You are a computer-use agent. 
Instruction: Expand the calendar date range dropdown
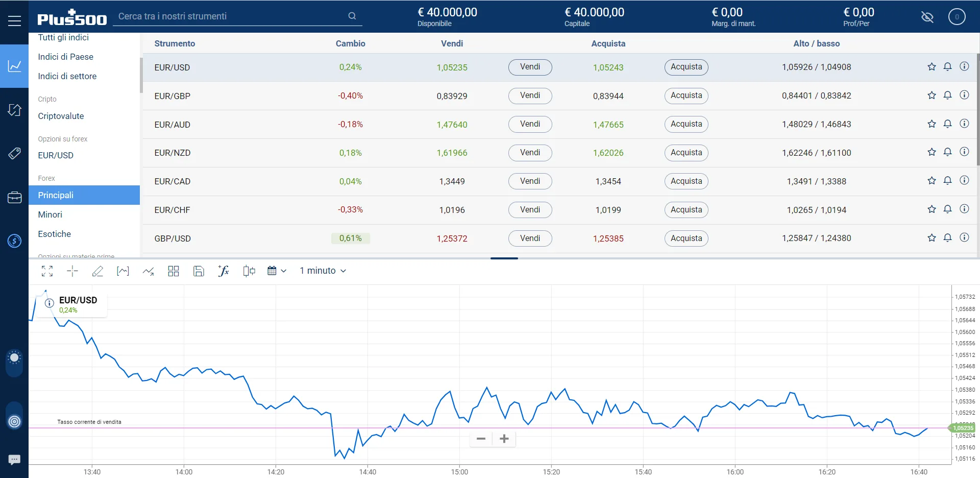277,271
